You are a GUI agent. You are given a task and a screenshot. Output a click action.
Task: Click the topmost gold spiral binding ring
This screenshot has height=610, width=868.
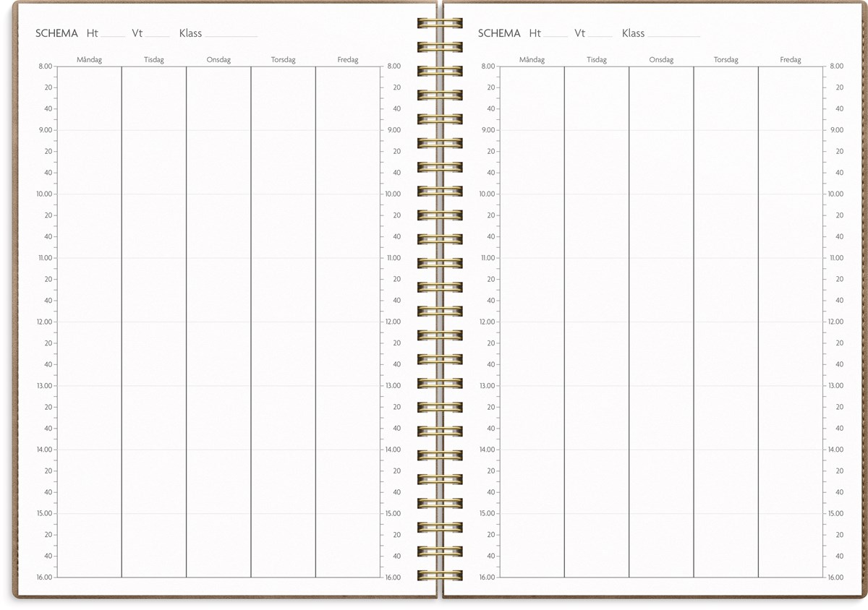[x=439, y=23]
